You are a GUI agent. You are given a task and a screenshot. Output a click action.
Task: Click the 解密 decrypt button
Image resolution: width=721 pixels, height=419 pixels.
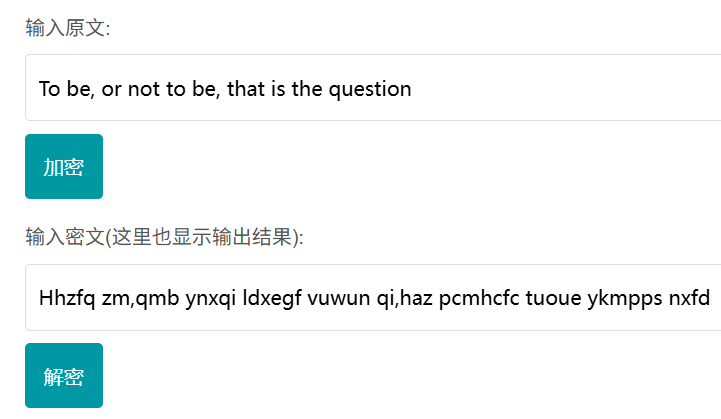[x=63, y=376]
